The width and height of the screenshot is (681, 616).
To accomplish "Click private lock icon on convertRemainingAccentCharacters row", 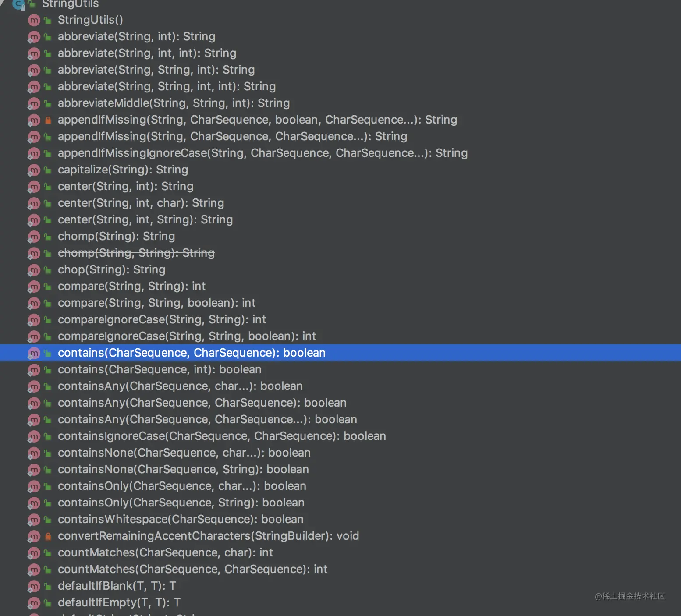I will 48,536.
